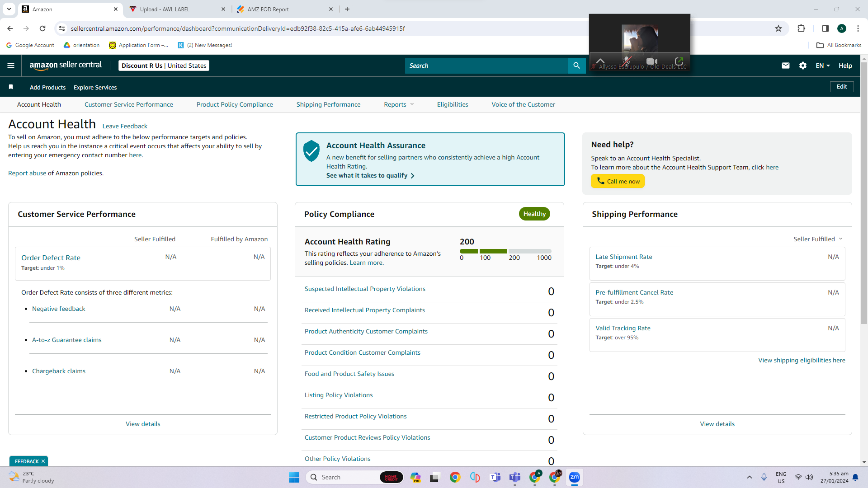868x488 pixels.
Task: Click the bookmark flag icon
Action: (11, 87)
